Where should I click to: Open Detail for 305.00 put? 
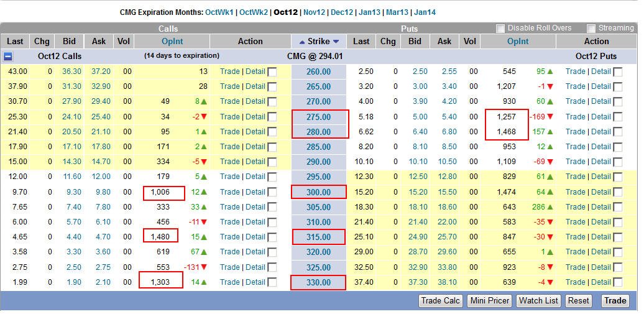coord(601,206)
